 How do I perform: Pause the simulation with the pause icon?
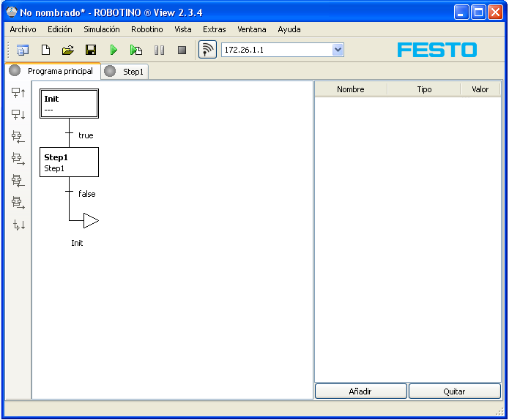tap(159, 50)
